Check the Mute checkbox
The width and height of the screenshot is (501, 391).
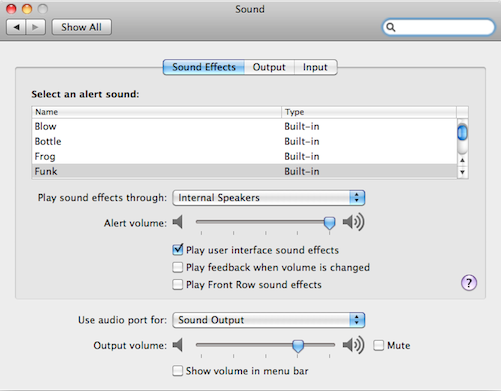pos(378,345)
